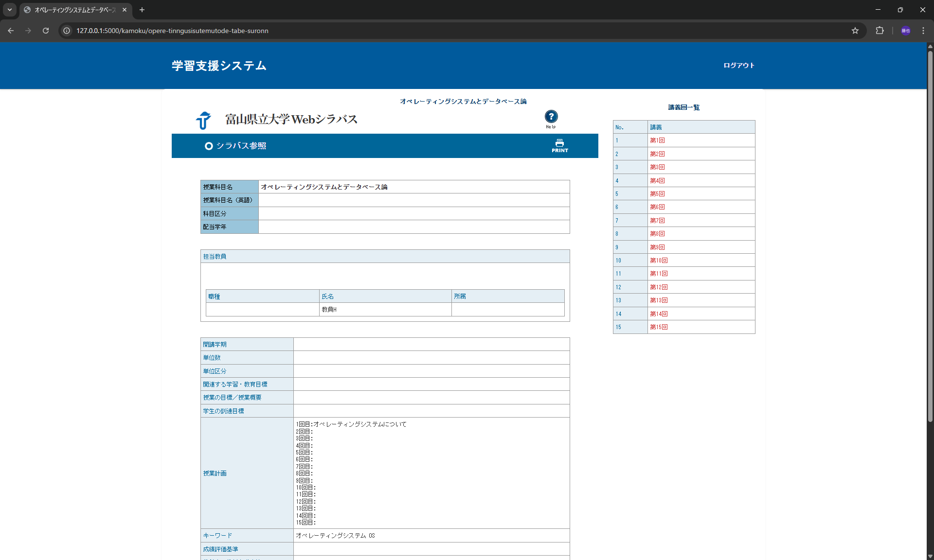
Task: Expand the tab search dropdown arrow
Action: pos(9,10)
